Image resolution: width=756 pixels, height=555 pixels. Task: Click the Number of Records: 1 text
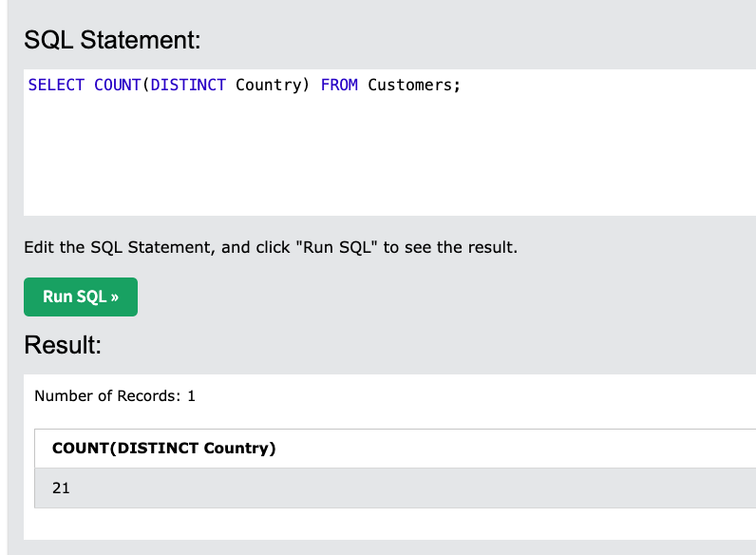coord(115,396)
